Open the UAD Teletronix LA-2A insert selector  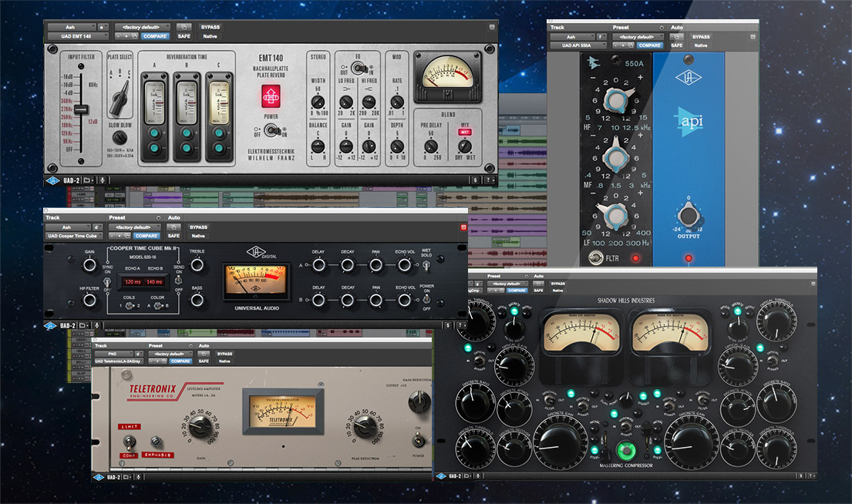pyautogui.click(x=118, y=361)
